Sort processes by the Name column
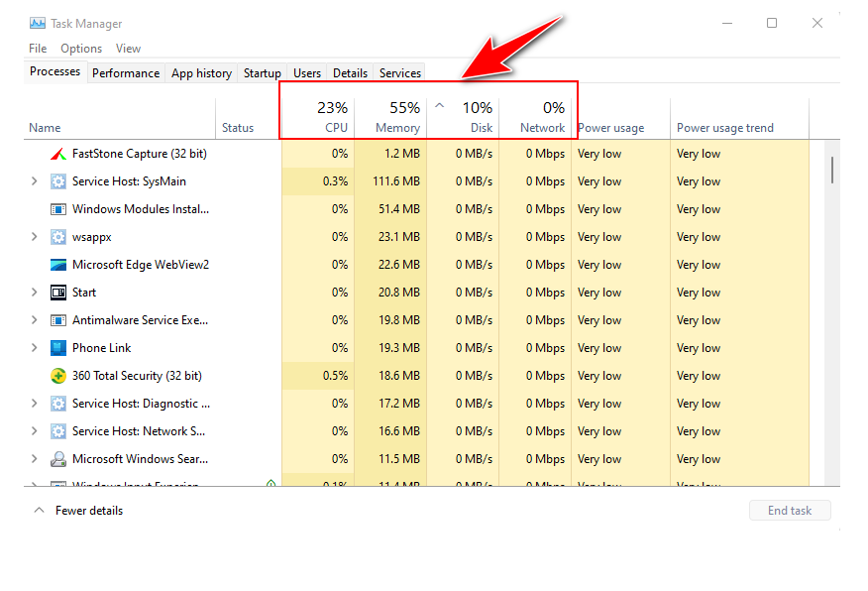 click(x=119, y=119)
